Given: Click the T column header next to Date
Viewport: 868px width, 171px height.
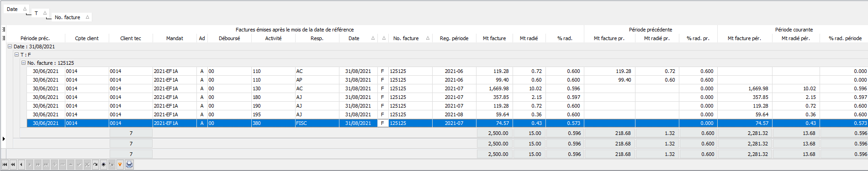Looking at the screenshot, I should (383, 38).
